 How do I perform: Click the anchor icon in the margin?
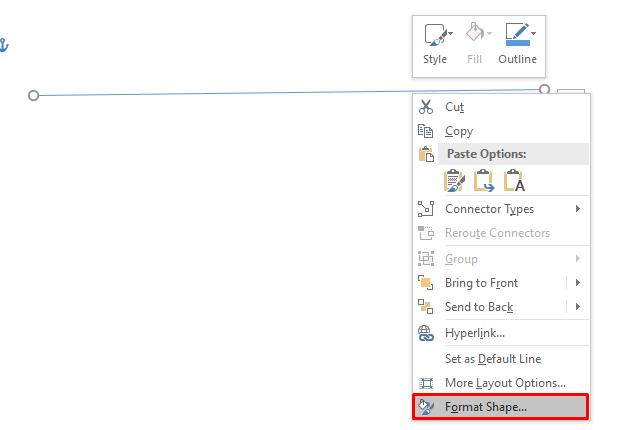4,45
